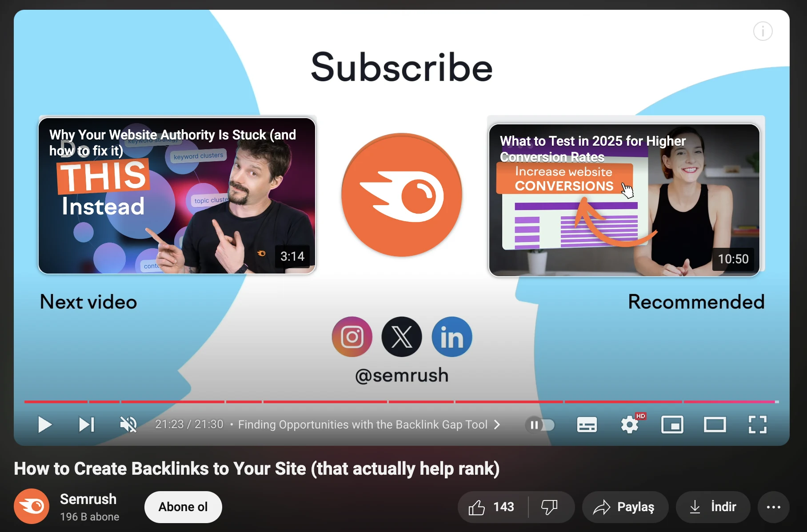The height and width of the screenshot is (532, 807).
Task: Expand the chapter 'Finding Opportunities with the Backlink Gap Tool'
Action: click(369, 425)
